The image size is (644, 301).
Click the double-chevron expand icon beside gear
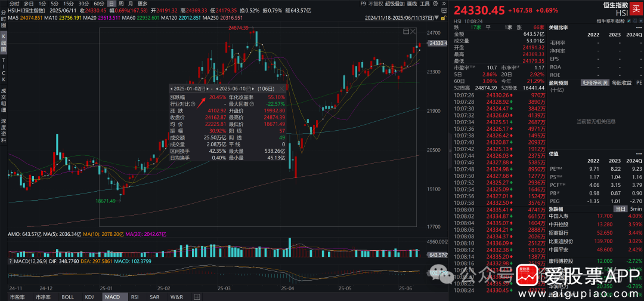[444, 4]
